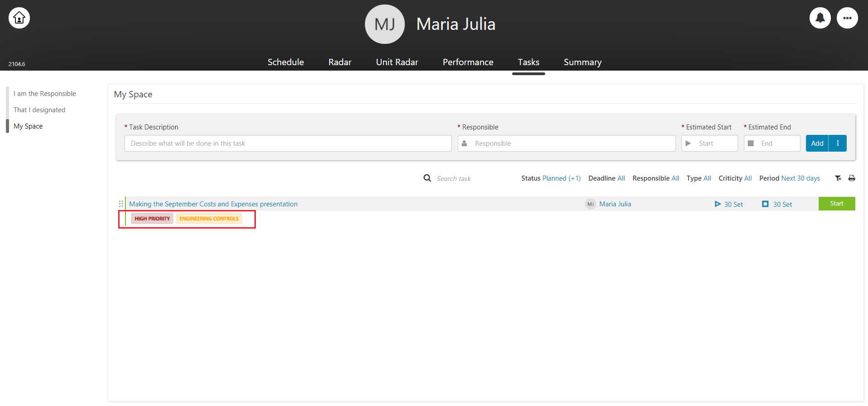This screenshot has height=406, width=868.
Task: Open the Responsible All filter
Action: click(656, 178)
